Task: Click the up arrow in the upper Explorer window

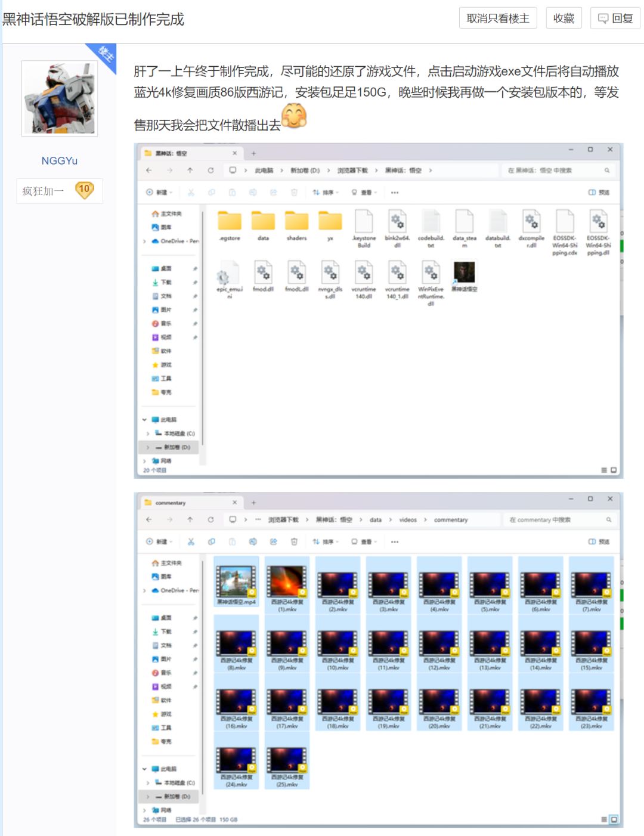Action: coord(190,170)
